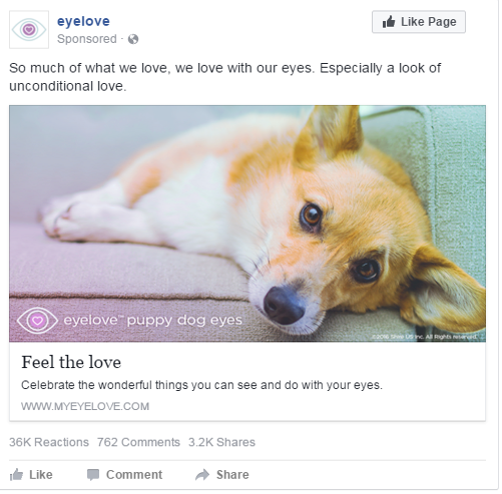Click the Sponsored label
Image resolution: width=502 pixels, height=494 pixels.
(x=87, y=39)
